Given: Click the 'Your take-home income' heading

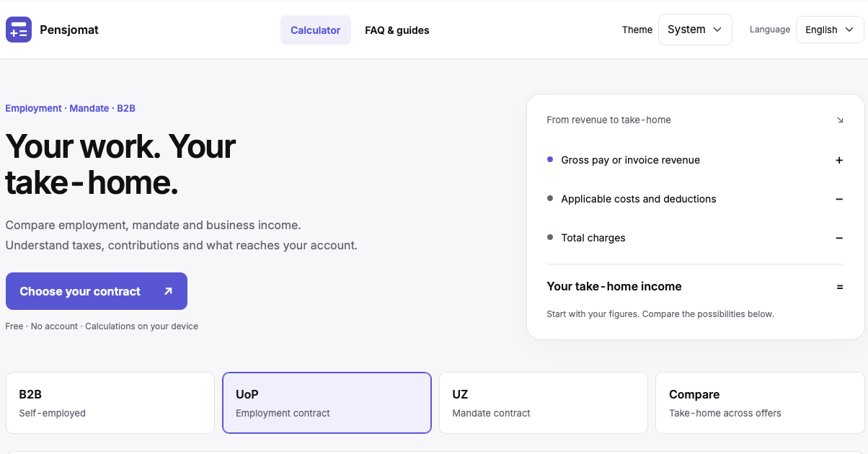Looking at the screenshot, I should (614, 286).
